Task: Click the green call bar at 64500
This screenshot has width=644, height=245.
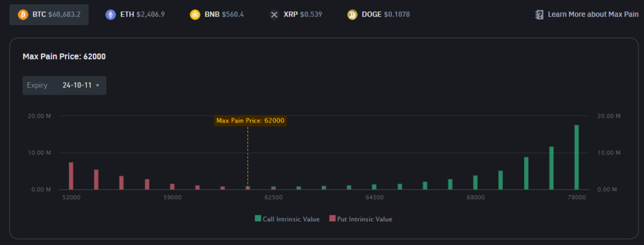Action: coord(374,187)
